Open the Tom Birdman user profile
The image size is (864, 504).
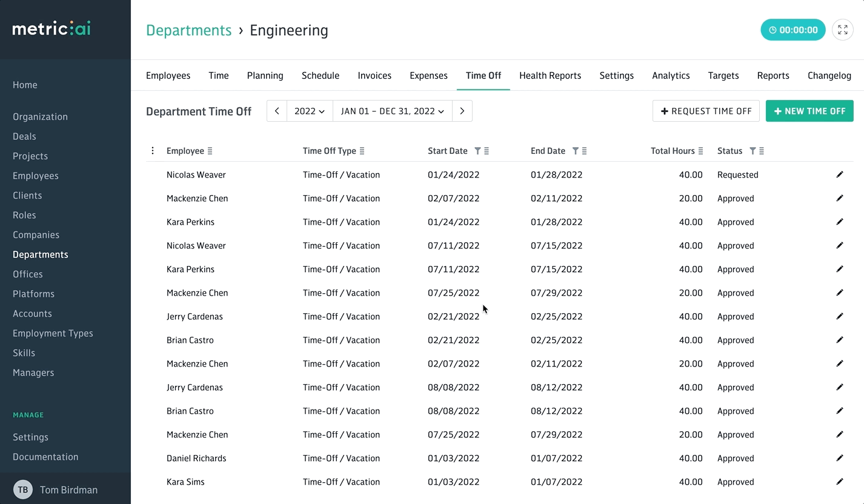68,490
